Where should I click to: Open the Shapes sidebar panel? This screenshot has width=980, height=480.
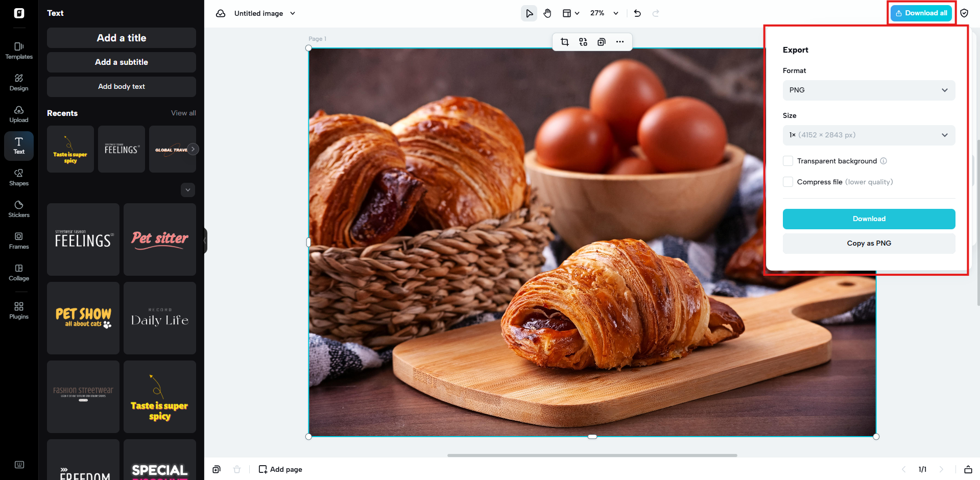click(x=19, y=177)
